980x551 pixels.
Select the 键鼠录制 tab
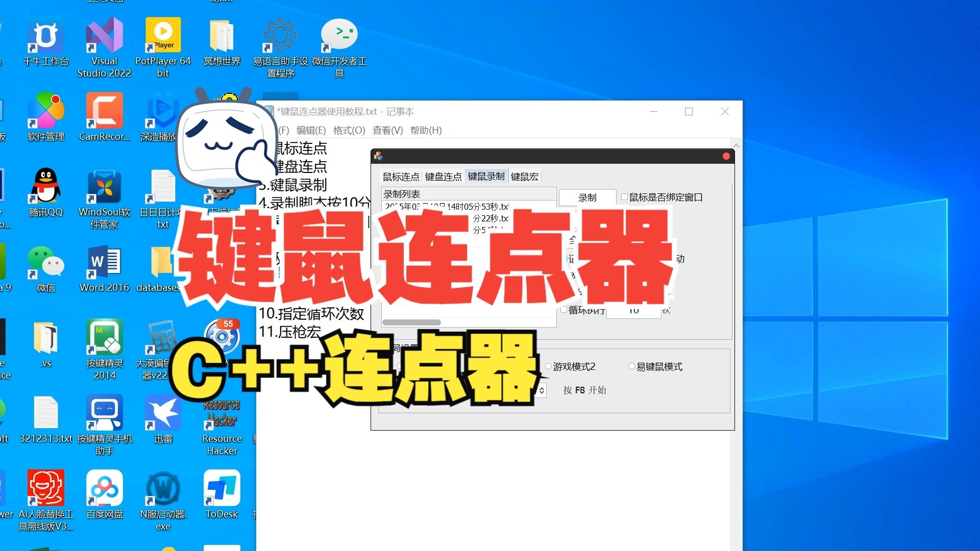[486, 176]
